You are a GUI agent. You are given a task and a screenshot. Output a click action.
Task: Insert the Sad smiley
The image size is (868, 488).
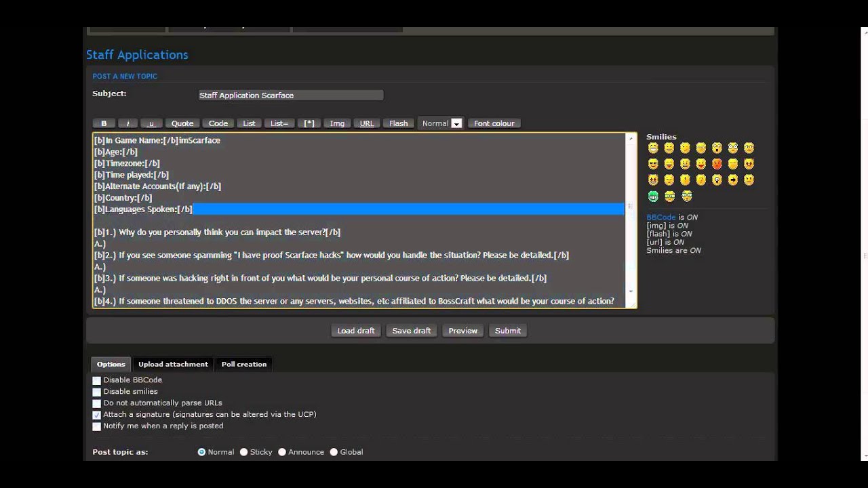coord(701,148)
